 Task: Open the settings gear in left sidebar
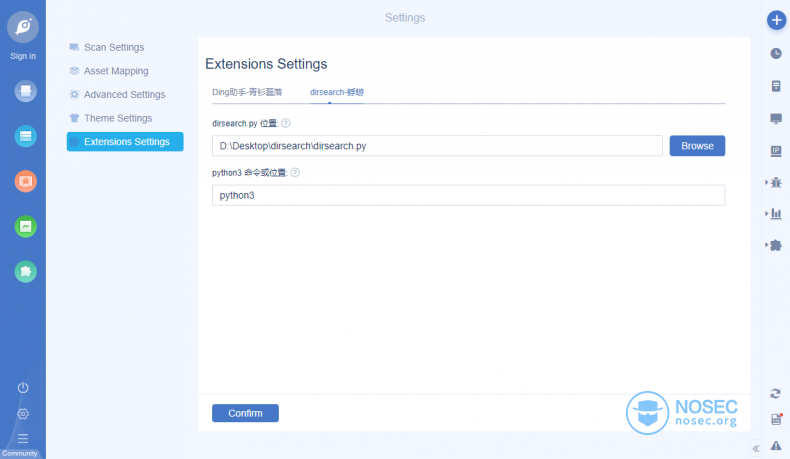point(23,414)
